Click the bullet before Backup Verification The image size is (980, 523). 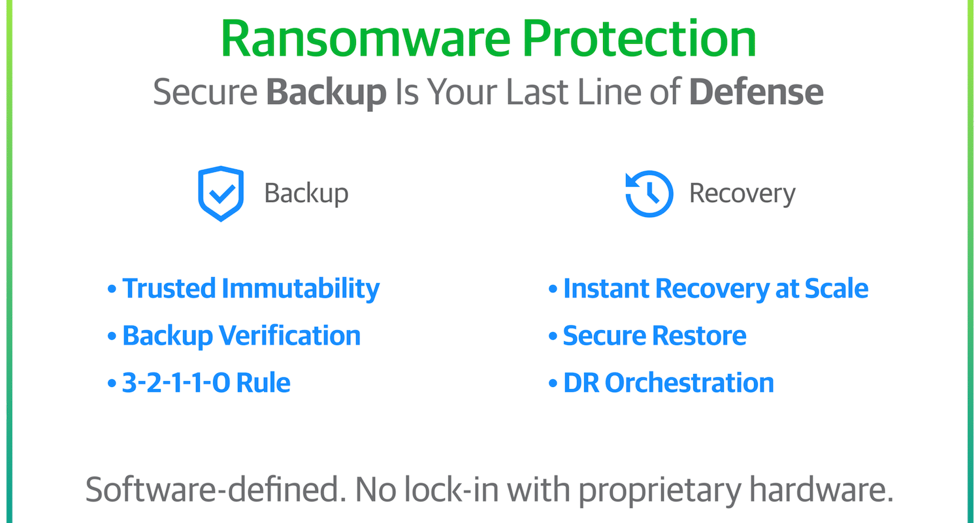112,336
